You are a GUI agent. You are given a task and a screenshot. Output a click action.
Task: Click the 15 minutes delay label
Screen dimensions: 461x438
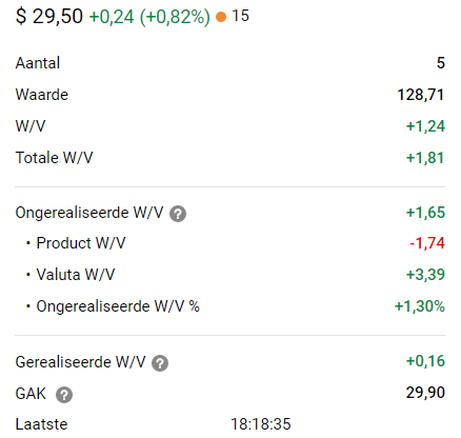pyautogui.click(x=240, y=16)
